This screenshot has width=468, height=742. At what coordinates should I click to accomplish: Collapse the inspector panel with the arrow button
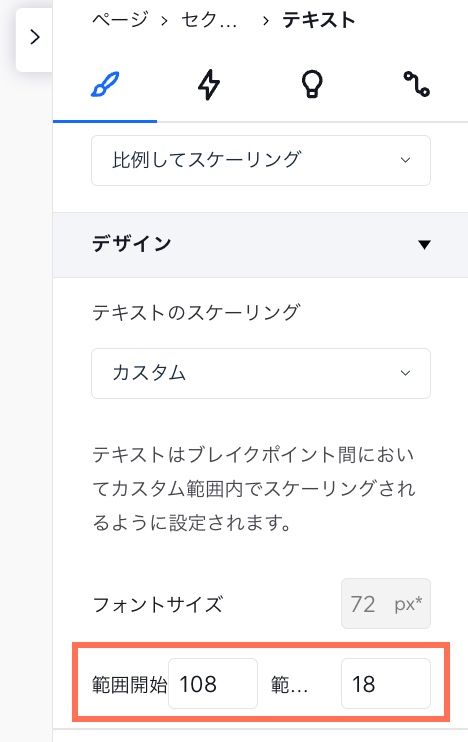(x=35, y=37)
